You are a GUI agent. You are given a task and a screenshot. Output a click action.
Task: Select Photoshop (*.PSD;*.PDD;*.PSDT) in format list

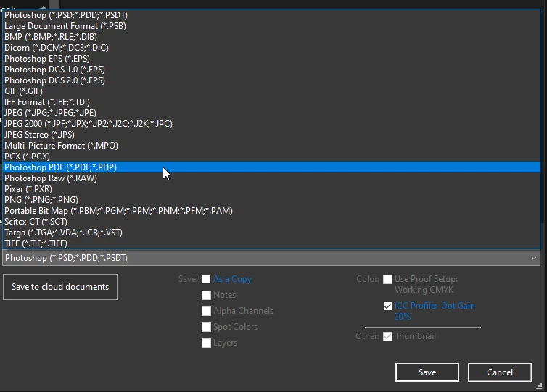point(271,15)
